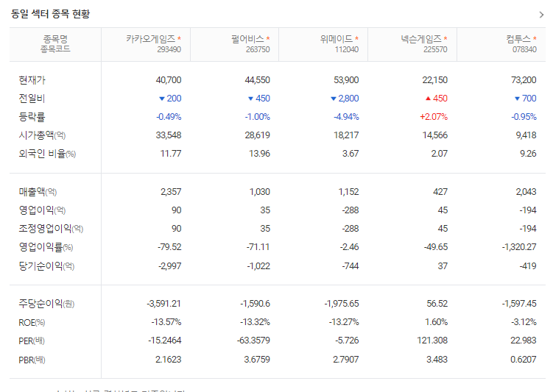Click the 현재가 row label
Screen dimensions: 553x392
[x=32, y=80]
